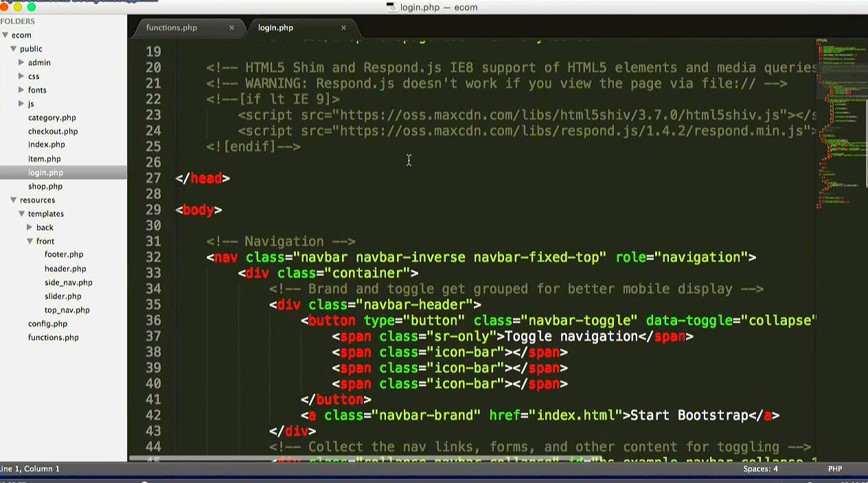Select the back folder label
Image resolution: width=868 pixels, height=483 pixels.
coord(45,227)
